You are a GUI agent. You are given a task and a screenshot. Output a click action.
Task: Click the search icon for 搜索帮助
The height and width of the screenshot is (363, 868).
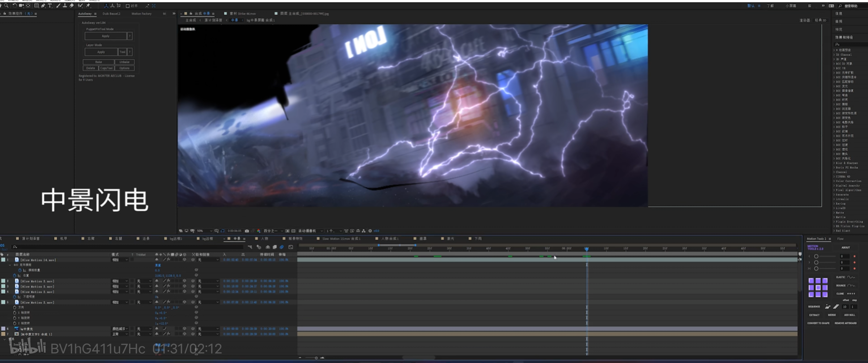840,6
